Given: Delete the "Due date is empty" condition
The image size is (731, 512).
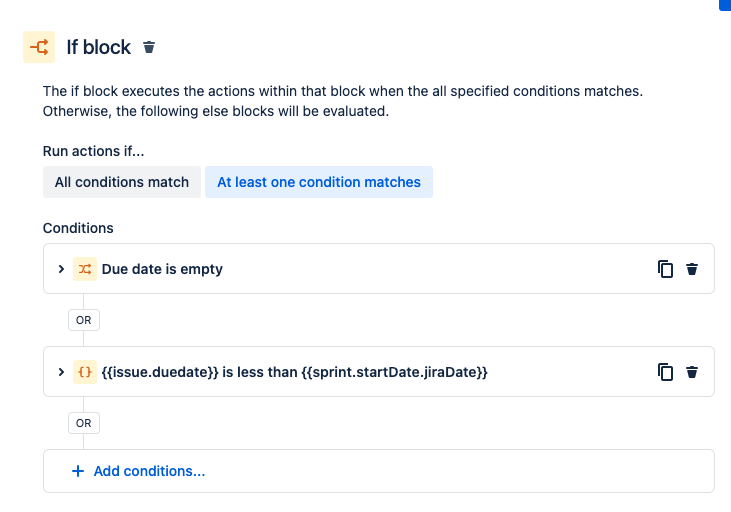Looking at the screenshot, I should [x=691, y=269].
